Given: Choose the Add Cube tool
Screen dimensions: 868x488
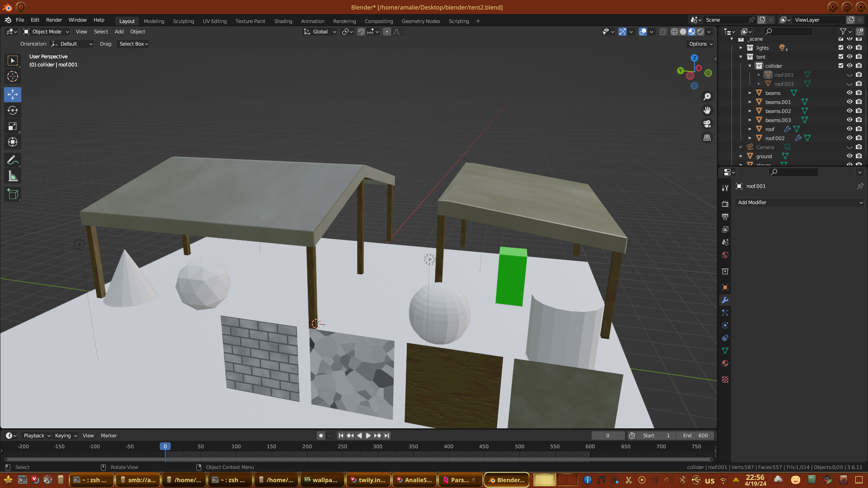Looking at the screenshot, I should 13,195.
